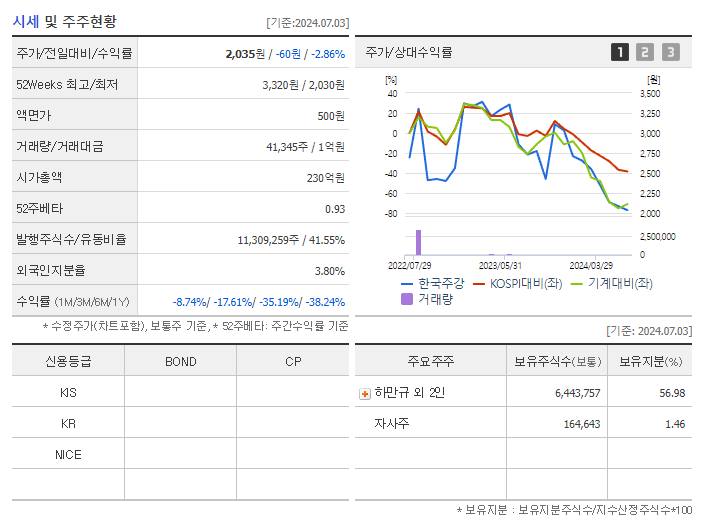The image size is (702, 525).
Task: Select the 56.98 ownership percentage
Action: [672, 393]
